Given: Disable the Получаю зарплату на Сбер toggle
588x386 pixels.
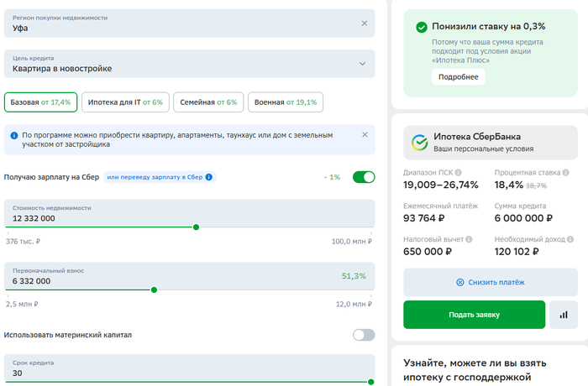Looking at the screenshot, I should click(x=363, y=177).
